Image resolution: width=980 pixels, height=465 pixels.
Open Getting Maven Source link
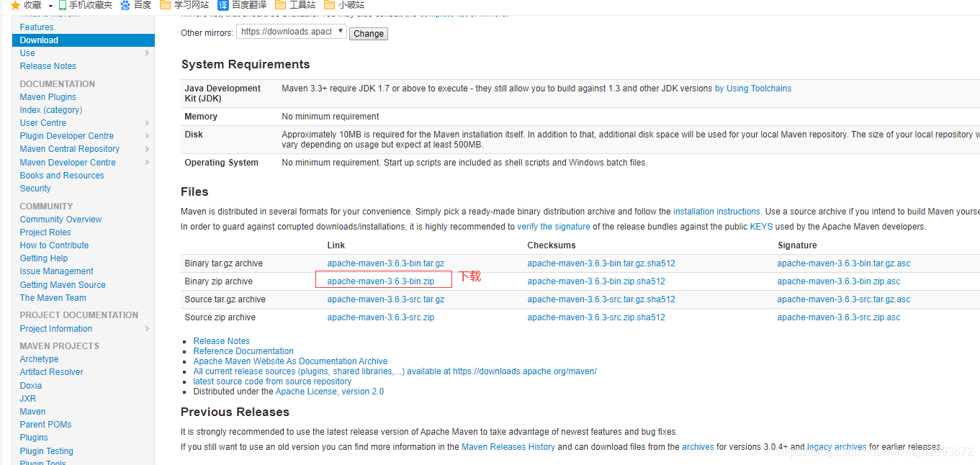tap(63, 285)
